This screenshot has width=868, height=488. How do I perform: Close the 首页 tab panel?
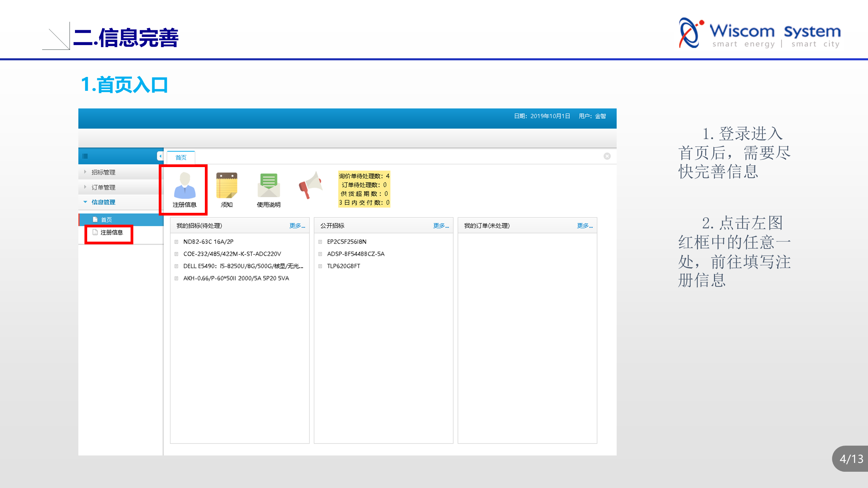coord(607,156)
